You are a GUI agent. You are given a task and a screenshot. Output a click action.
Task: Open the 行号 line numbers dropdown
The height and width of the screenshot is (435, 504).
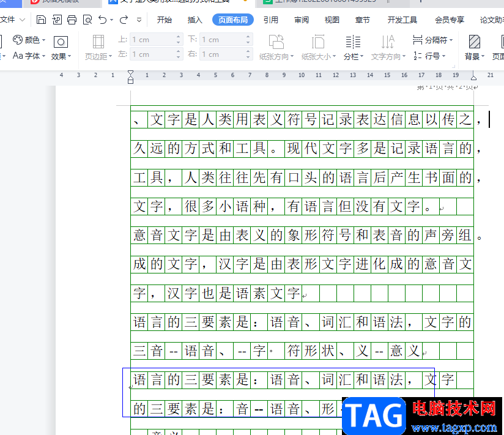click(x=429, y=56)
